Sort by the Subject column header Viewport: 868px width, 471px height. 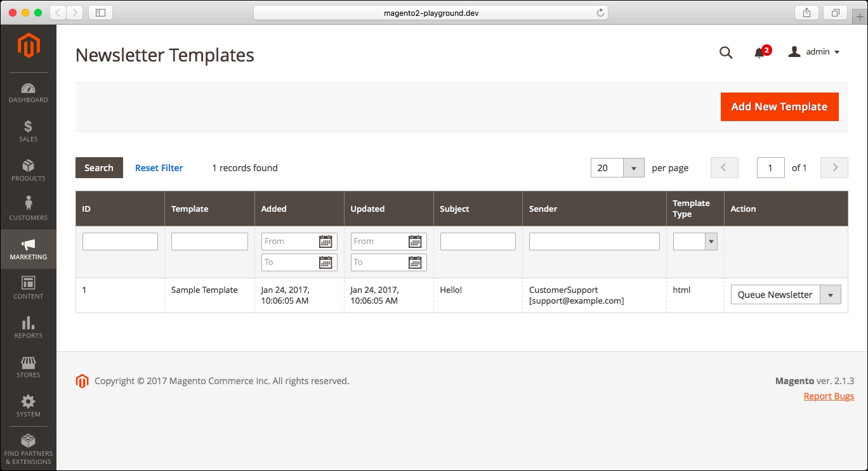click(x=478, y=209)
